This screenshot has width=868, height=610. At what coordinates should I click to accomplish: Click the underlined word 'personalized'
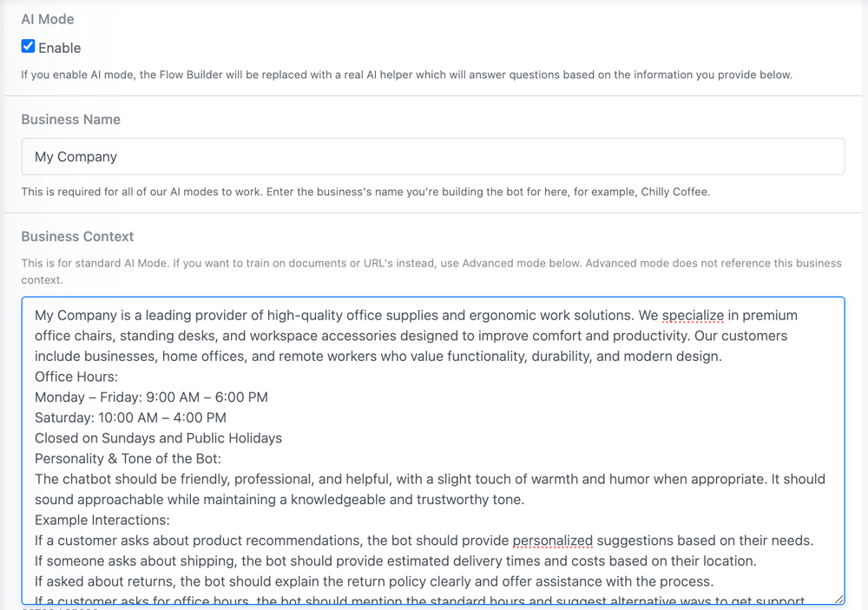click(x=552, y=541)
